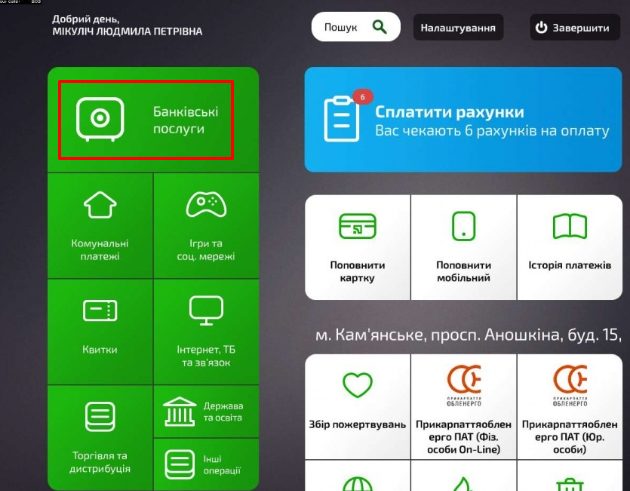Select Поповнити картку tile
Image resolution: width=630 pixels, height=491 pixels.
coord(357,246)
